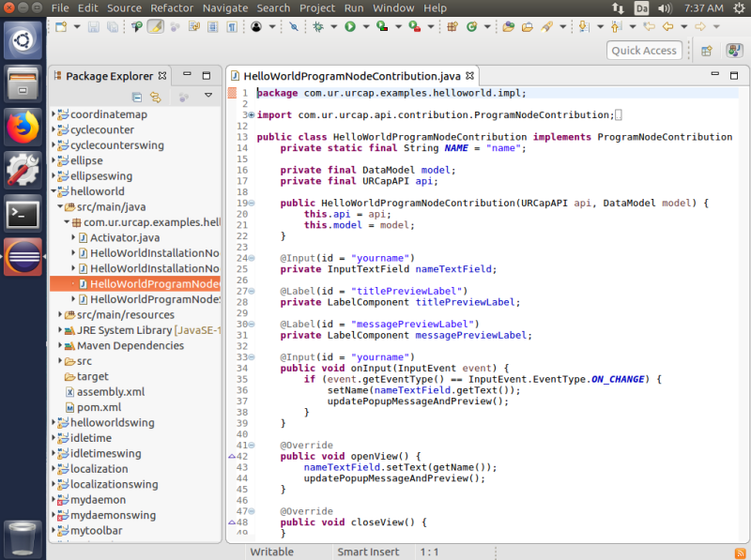Click the Skip All Breakpoints icon

[294, 27]
